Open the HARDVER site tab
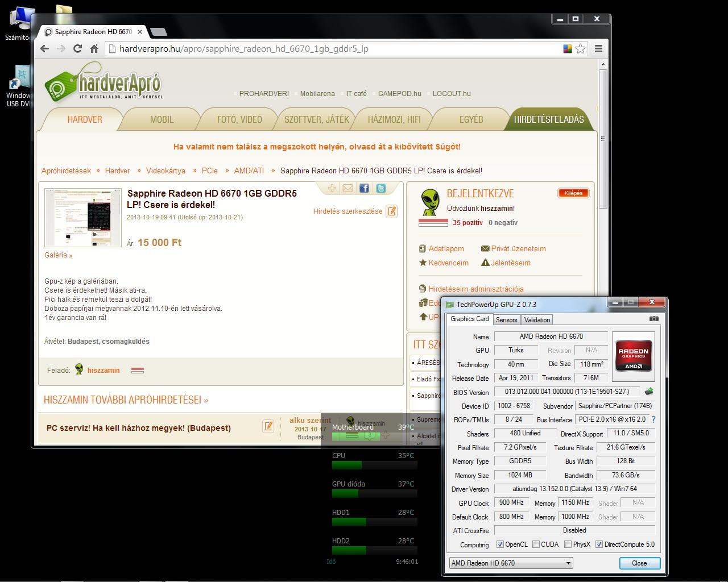 [x=85, y=119]
